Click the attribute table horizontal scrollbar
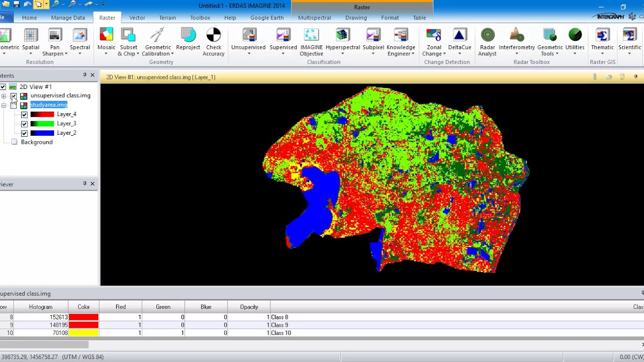This screenshot has width=644, height=362. pos(44,344)
